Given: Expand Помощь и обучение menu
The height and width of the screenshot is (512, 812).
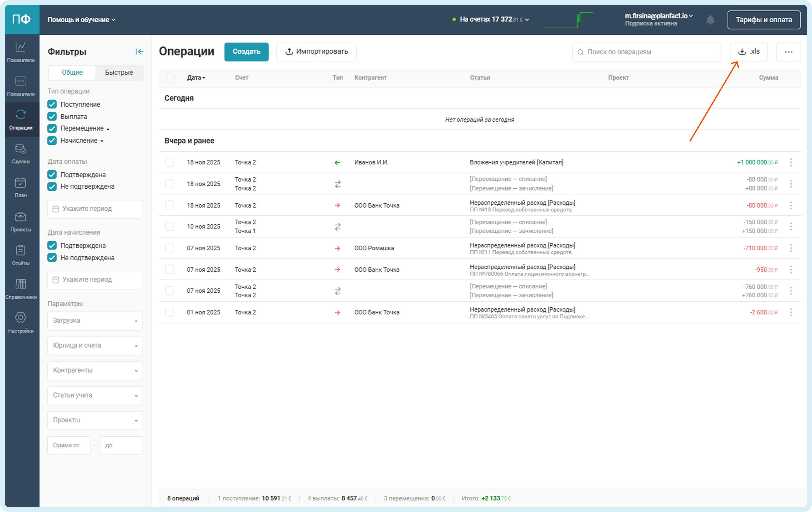Looking at the screenshot, I should tap(81, 20).
